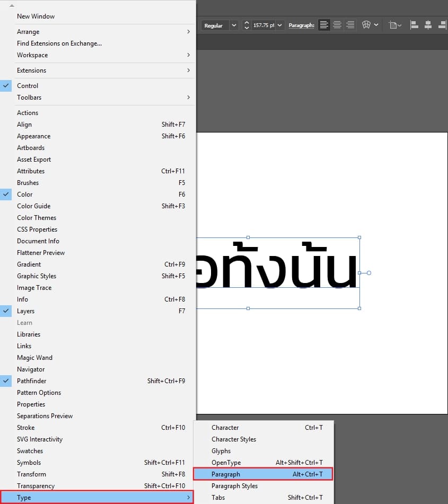
Task: Open OpenType from the Type submenu
Action: (x=263, y=463)
